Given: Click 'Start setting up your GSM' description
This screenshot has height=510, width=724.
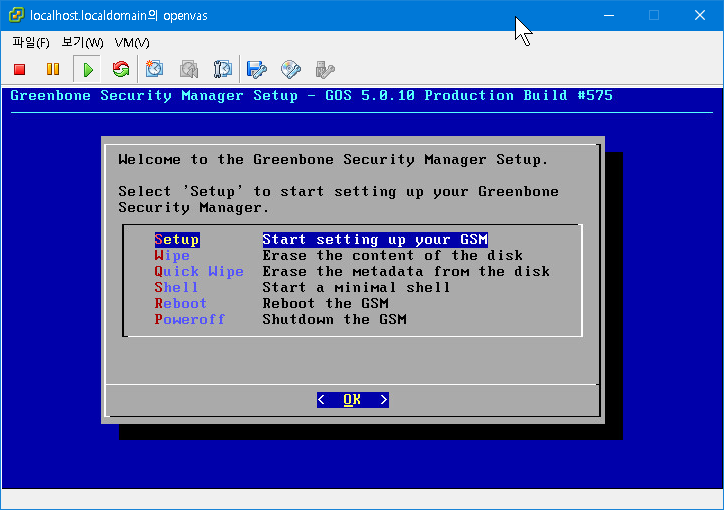Looking at the screenshot, I should (x=375, y=240).
